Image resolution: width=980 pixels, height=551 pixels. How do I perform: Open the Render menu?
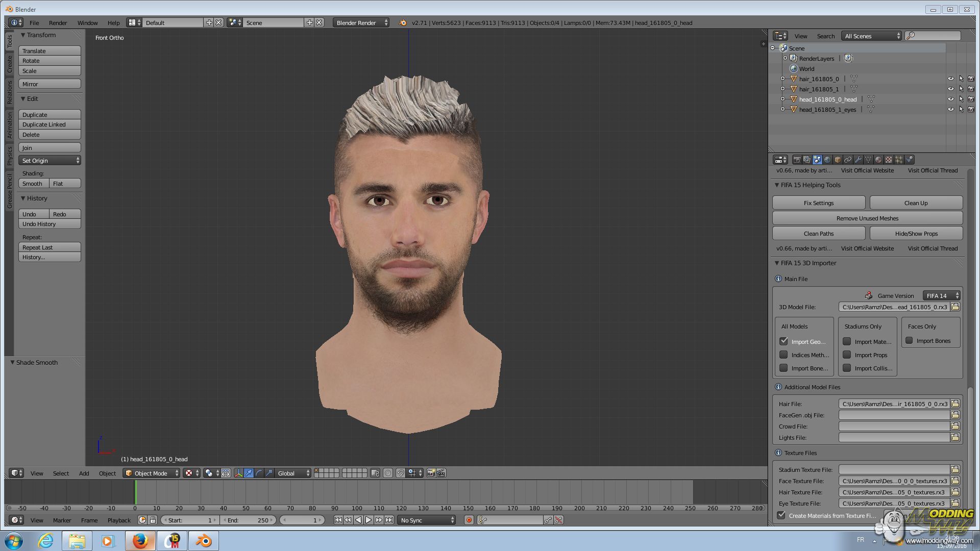tap(58, 23)
